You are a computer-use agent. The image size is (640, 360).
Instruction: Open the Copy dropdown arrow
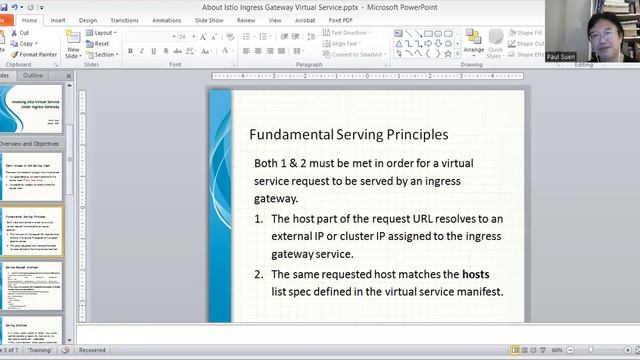tap(36, 44)
